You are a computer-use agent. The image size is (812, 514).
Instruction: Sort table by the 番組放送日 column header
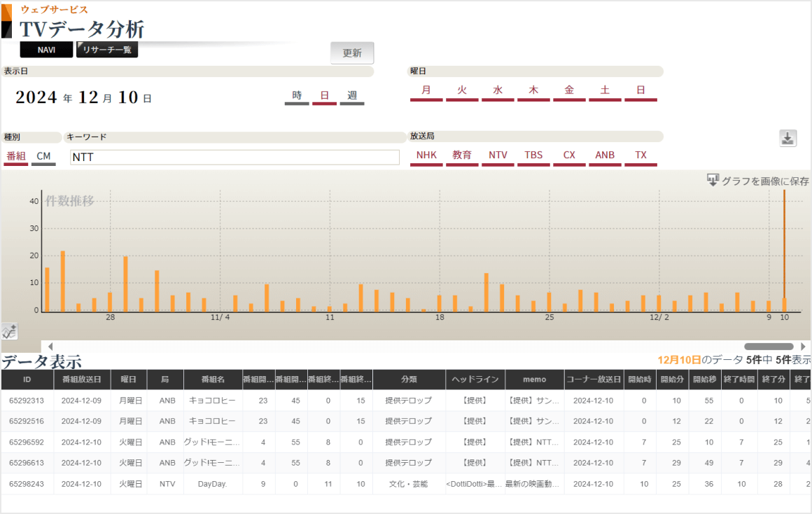click(82, 380)
